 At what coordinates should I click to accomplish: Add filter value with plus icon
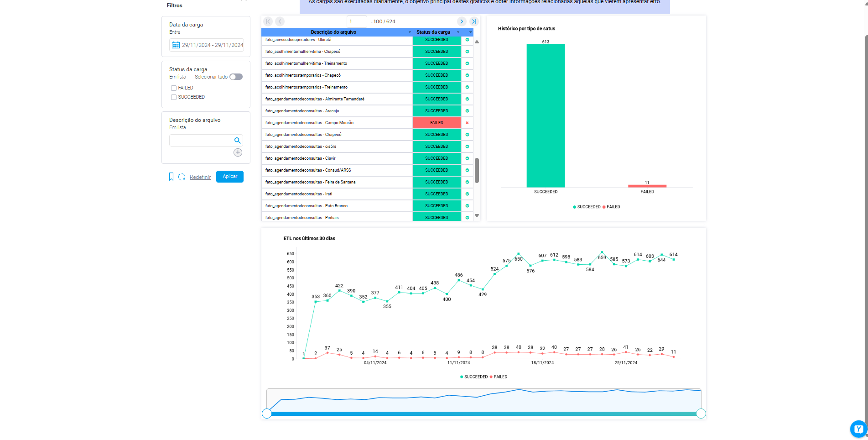[238, 152]
